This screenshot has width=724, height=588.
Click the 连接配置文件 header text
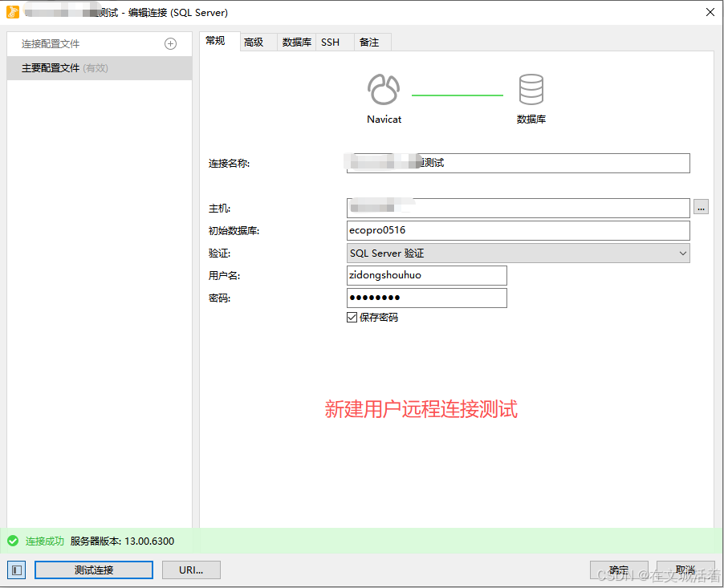(51, 44)
